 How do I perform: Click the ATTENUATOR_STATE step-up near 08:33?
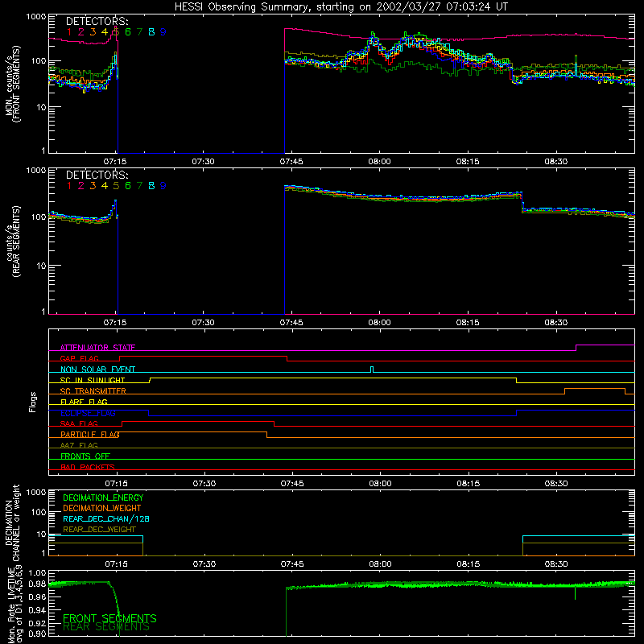click(x=576, y=348)
